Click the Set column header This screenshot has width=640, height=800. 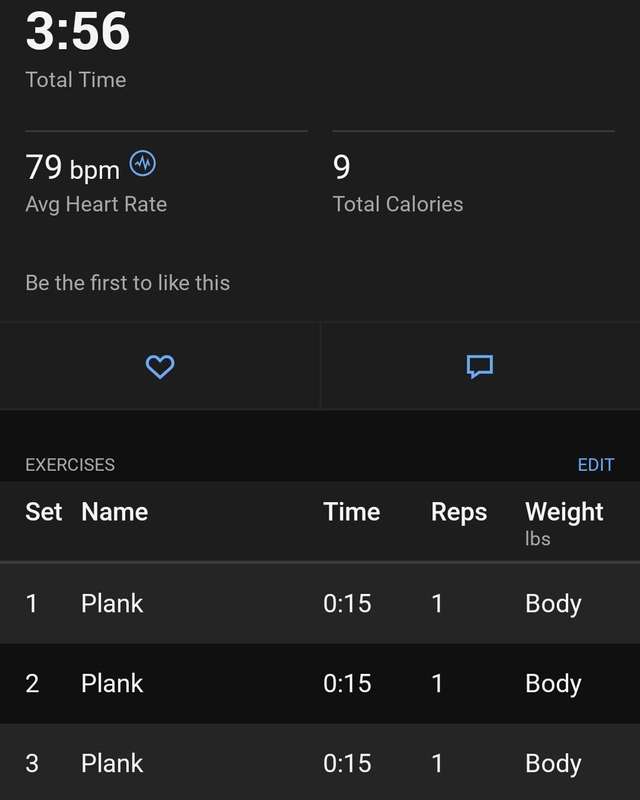point(44,512)
